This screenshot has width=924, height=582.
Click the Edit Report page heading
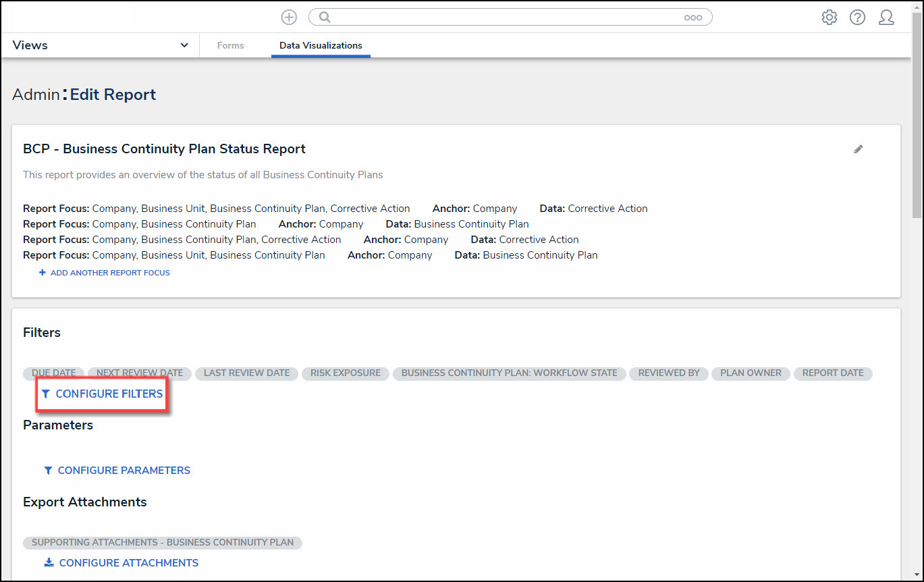pyautogui.click(x=113, y=95)
